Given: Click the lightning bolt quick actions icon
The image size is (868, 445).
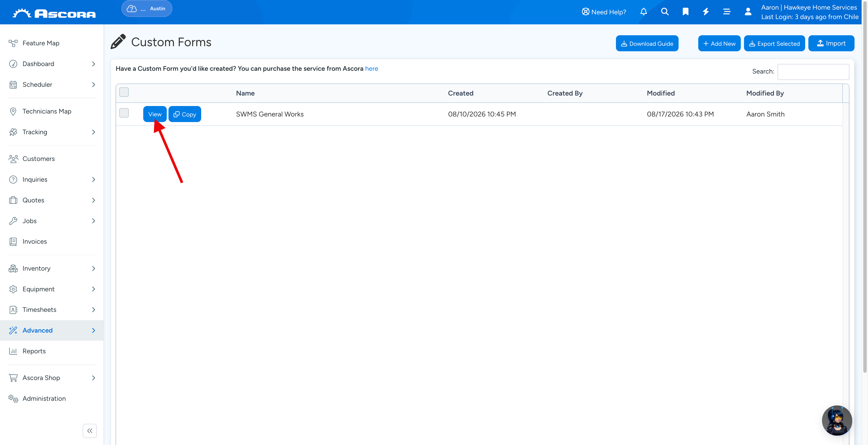Looking at the screenshot, I should 706,12.
